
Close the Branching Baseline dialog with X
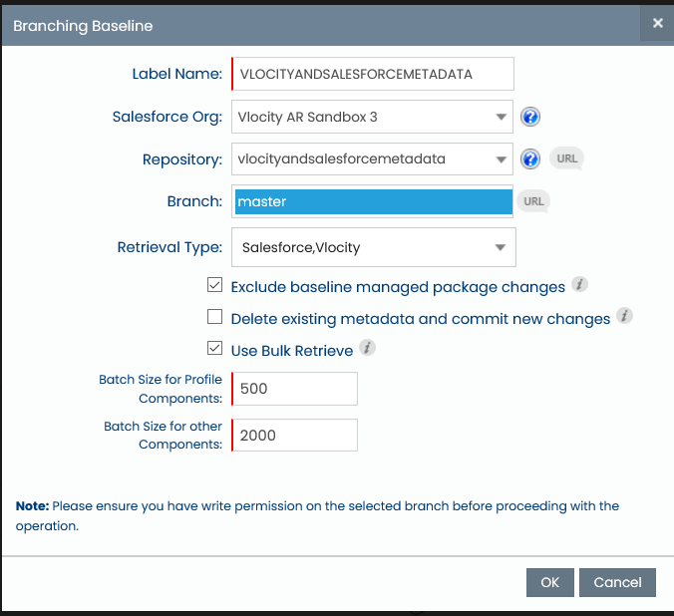pos(657,23)
